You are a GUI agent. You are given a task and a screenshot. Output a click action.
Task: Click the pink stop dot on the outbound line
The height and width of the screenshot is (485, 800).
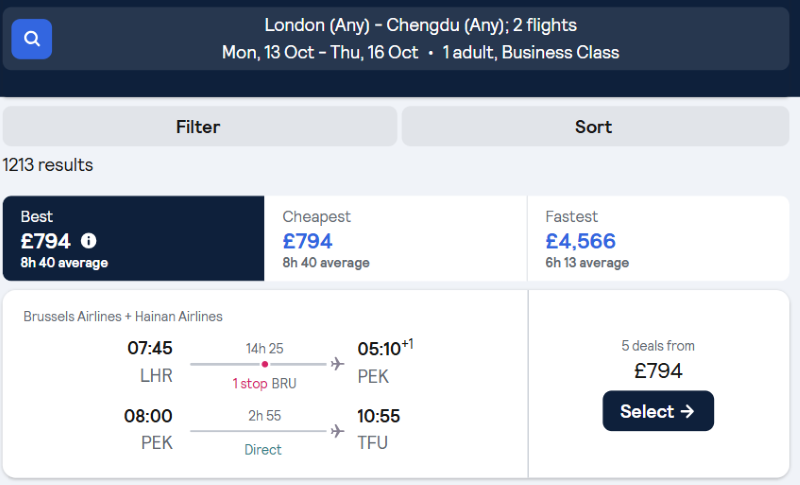click(x=265, y=364)
